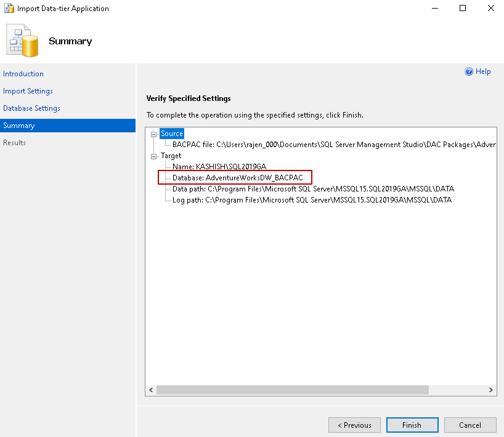The width and height of the screenshot is (504, 437).
Task: Click the Summary database wizard icon
Action: coord(22,41)
